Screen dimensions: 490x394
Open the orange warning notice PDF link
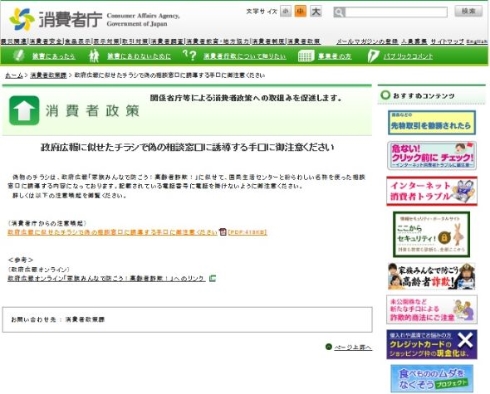[x=112, y=232]
